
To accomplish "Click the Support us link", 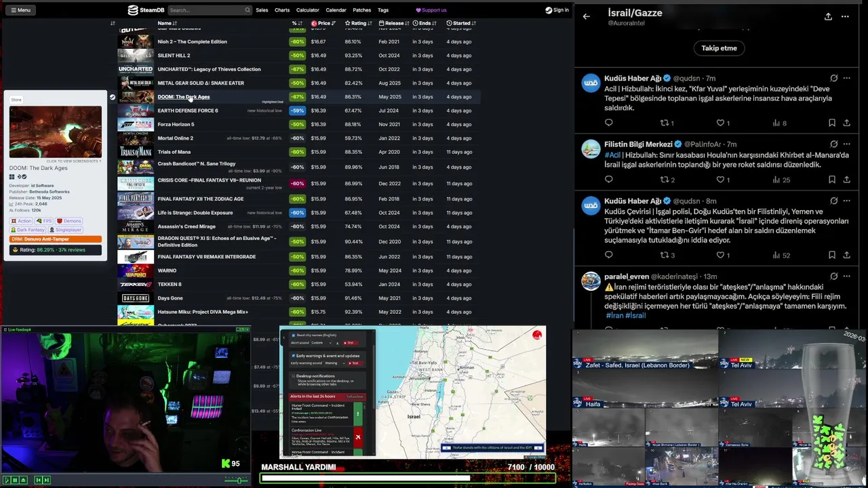I will coord(431,10).
